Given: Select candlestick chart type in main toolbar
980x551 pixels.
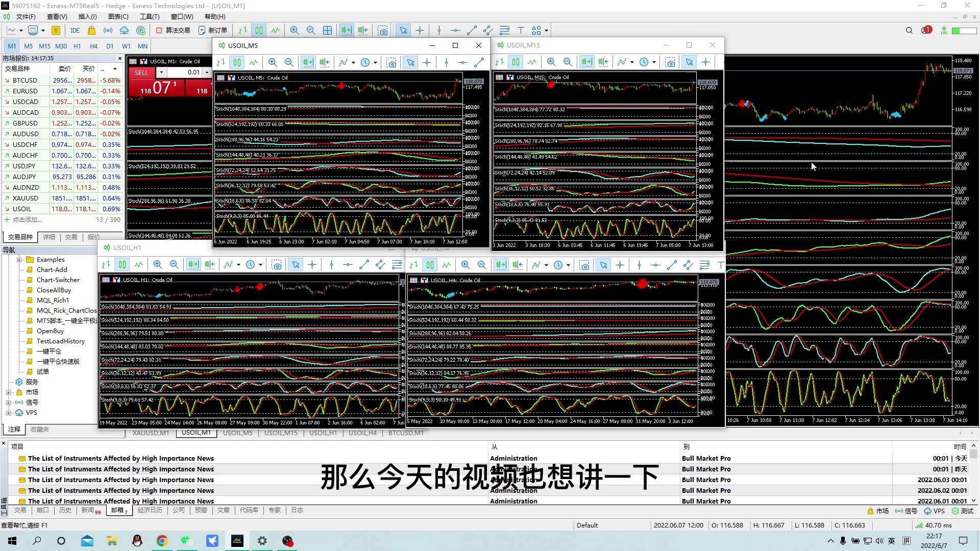Looking at the screenshot, I should [x=259, y=31].
